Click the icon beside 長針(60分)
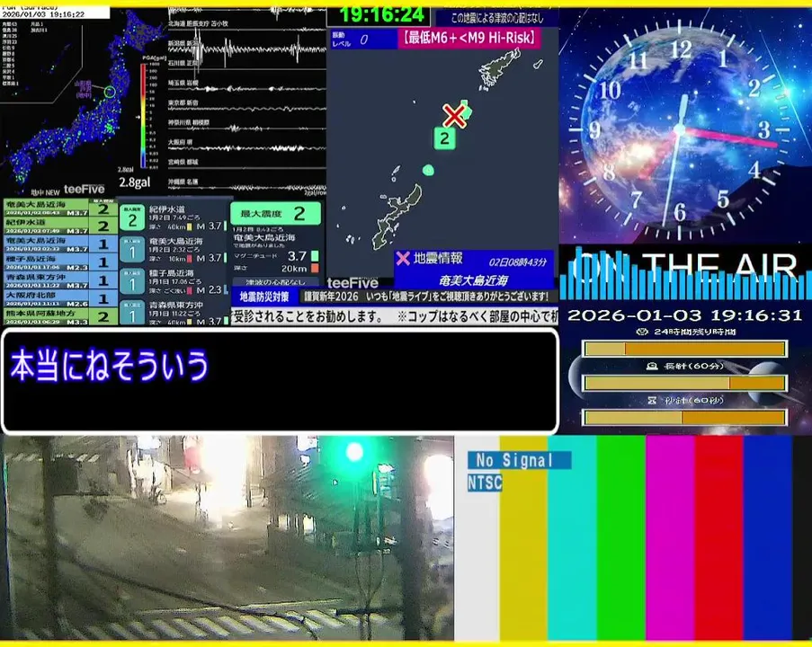 click(652, 367)
